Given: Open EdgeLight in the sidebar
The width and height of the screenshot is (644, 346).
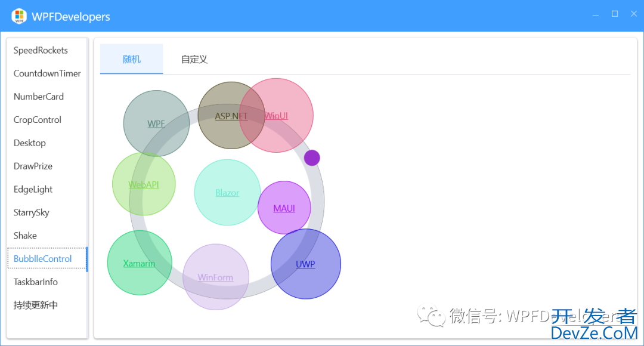Looking at the screenshot, I should (x=47, y=189).
